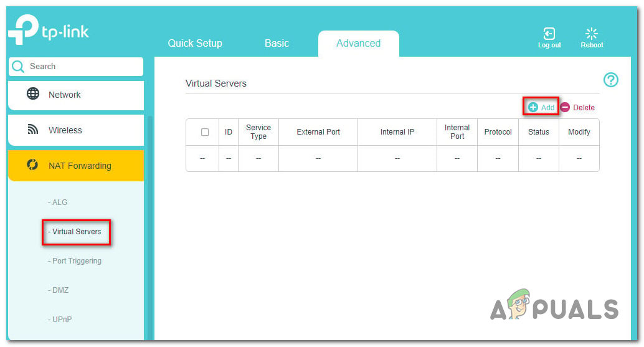Tick the select-all checkbox in table header
The image size is (644, 347).
click(x=205, y=132)
